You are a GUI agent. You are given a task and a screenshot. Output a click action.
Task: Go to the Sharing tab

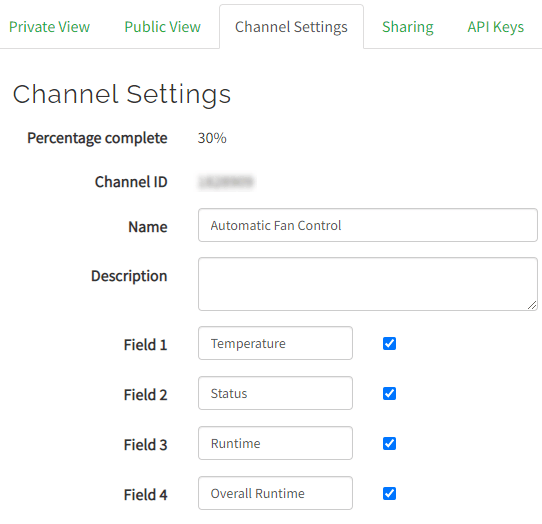(x=408, y=27)
